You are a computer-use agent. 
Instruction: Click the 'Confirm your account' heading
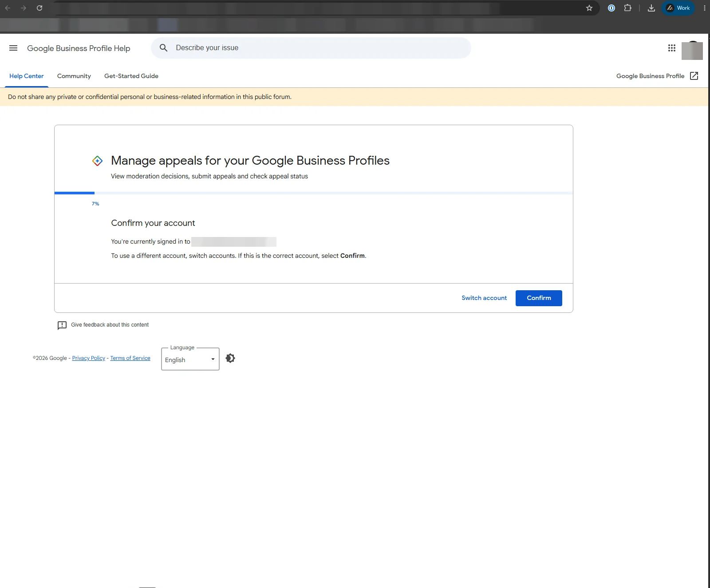click(x=153, y=223)
